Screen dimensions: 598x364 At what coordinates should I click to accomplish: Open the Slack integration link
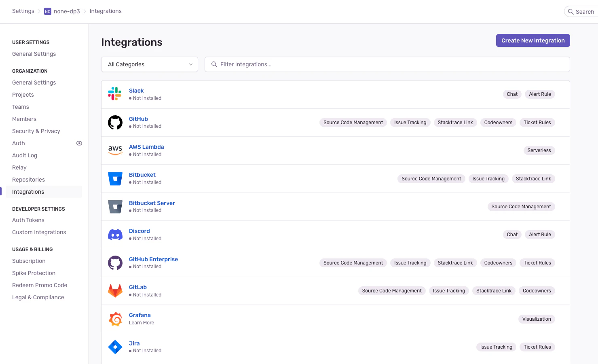coord(136,91)
